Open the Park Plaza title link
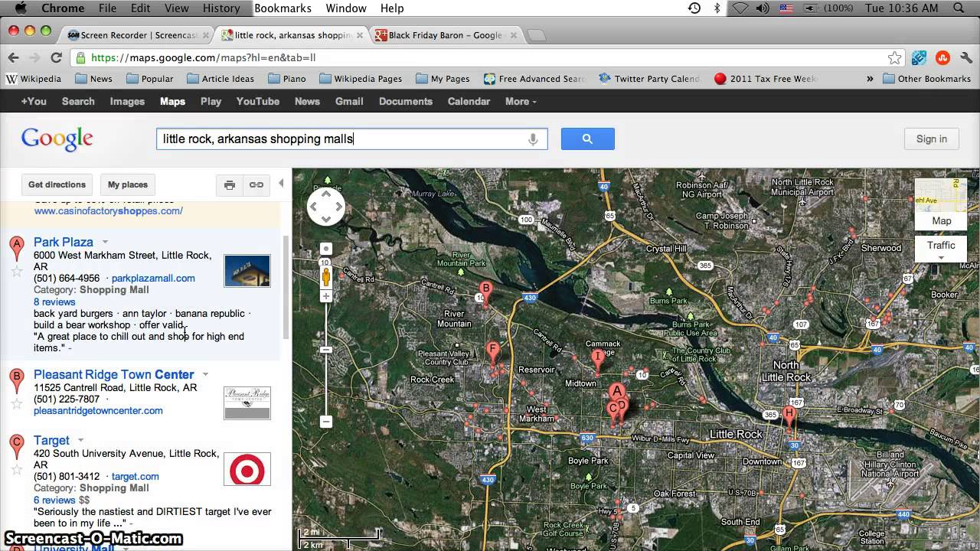 pyautogui.click(x=64, y=242)
